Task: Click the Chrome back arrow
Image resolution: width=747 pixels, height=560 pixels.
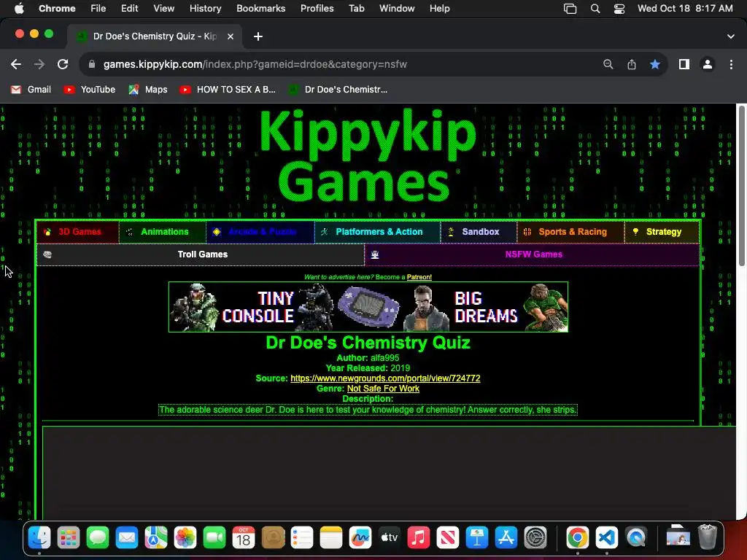Action: [16, 64]
